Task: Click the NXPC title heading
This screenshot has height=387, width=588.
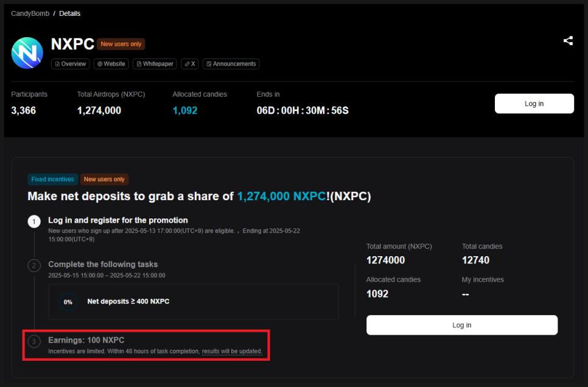Action: click(72, 44)
